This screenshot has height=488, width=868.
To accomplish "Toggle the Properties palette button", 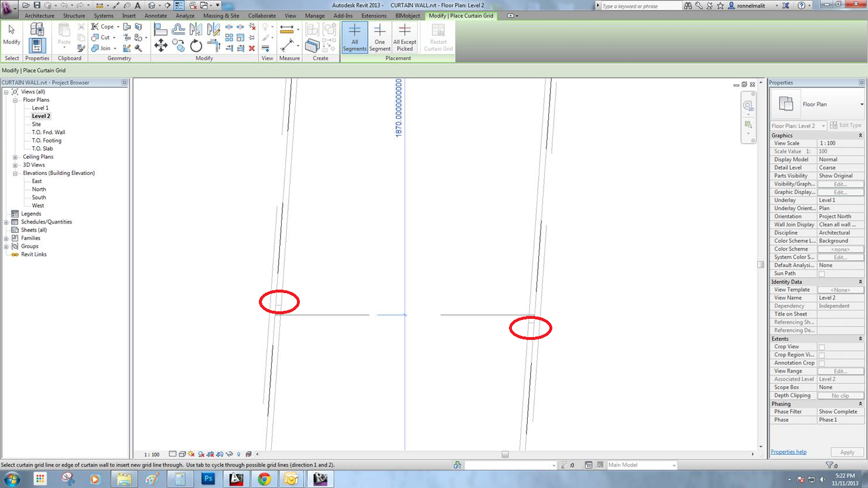I will (x=37, y=44).
